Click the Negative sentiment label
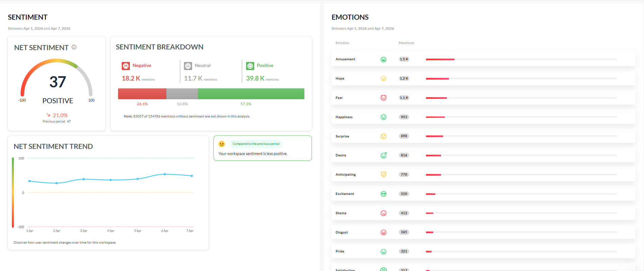The image size is (644, 271). [142, 66]
